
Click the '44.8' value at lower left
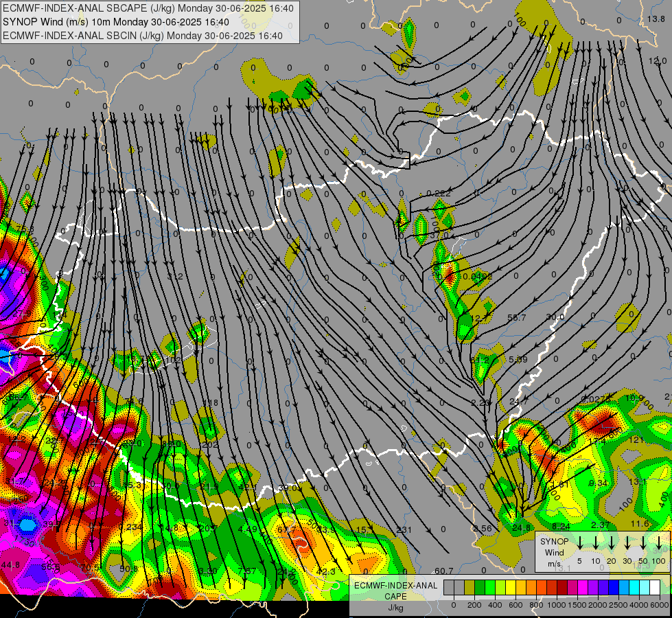(10, 565)
